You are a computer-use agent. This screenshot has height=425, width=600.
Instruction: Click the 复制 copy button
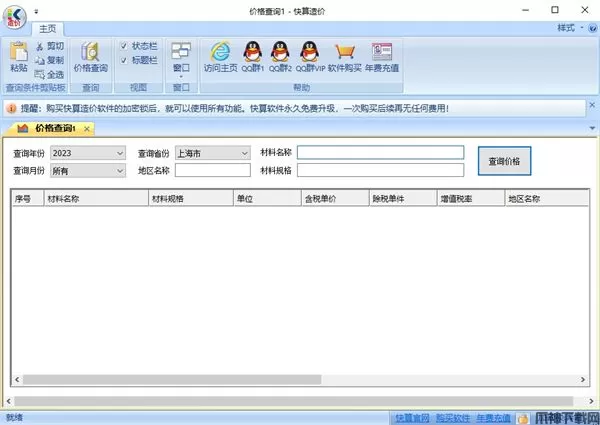coord(50,60)
